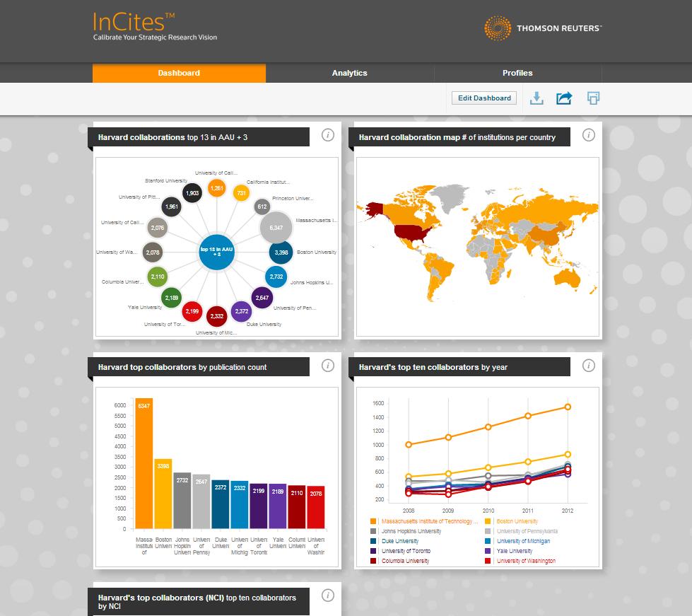
Task: Open the Profiles tab
Action: 517,73
